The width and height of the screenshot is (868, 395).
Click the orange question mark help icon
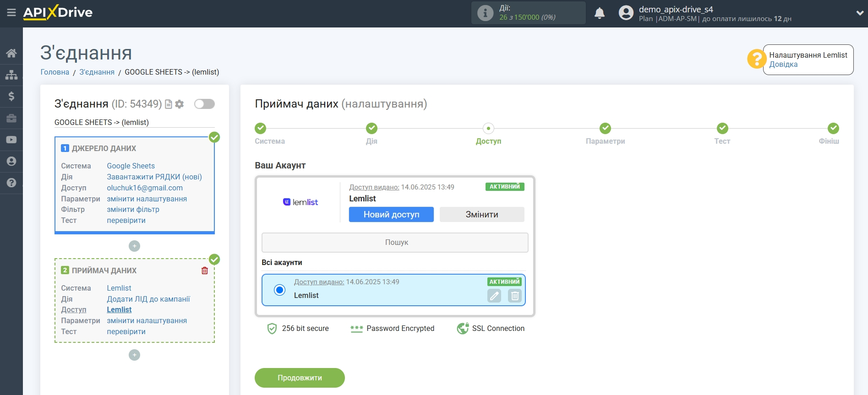[756, 59]
